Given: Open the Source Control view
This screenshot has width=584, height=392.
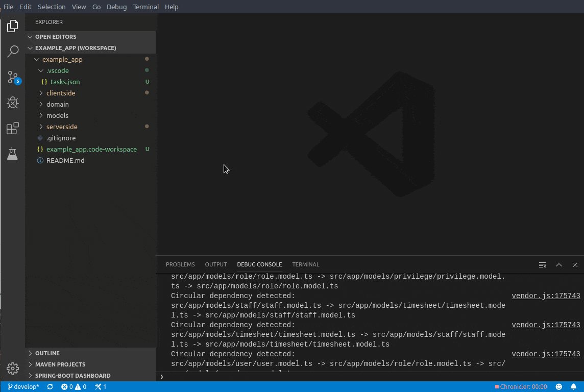Looking at the screenshot, I should (x=13, y=77).
